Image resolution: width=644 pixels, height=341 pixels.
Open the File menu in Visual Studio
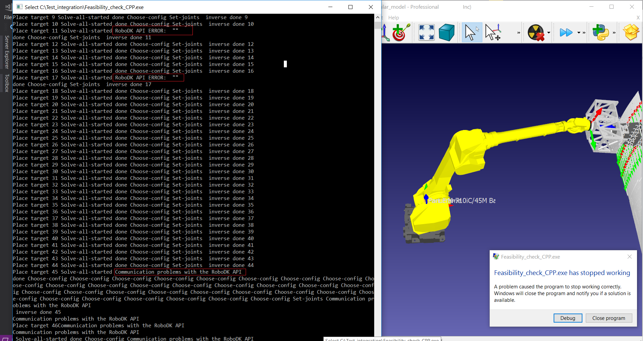pyautogui.click(x=8, y=17)
